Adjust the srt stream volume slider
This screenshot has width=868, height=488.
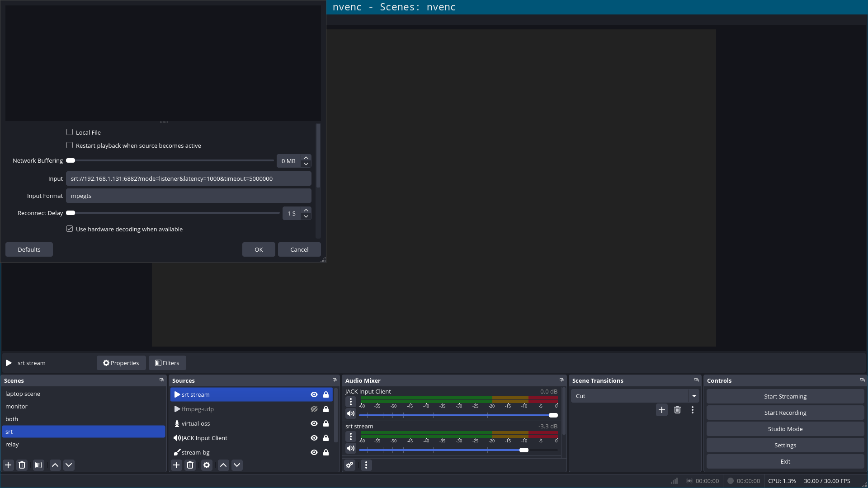pos(524,450)
